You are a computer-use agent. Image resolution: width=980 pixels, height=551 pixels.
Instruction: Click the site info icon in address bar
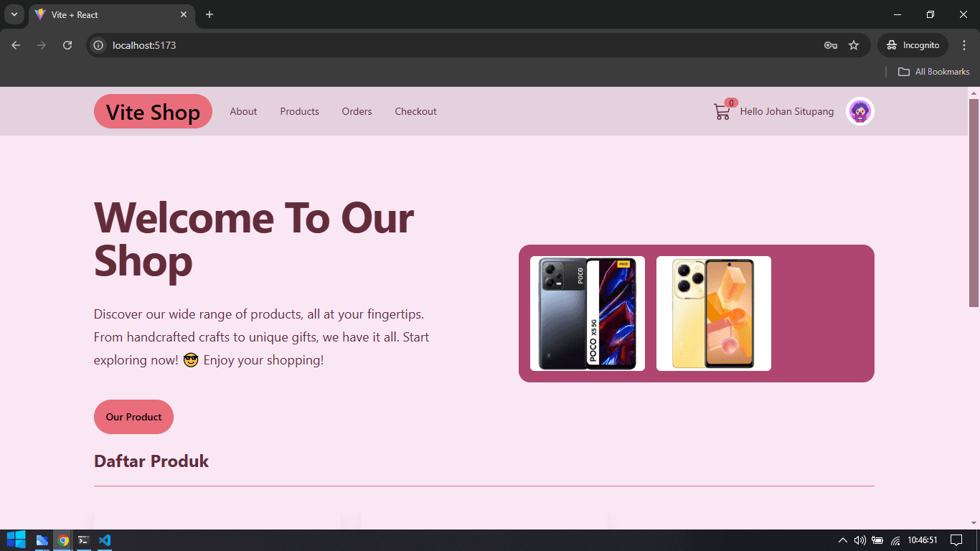(x=97, y=44)
